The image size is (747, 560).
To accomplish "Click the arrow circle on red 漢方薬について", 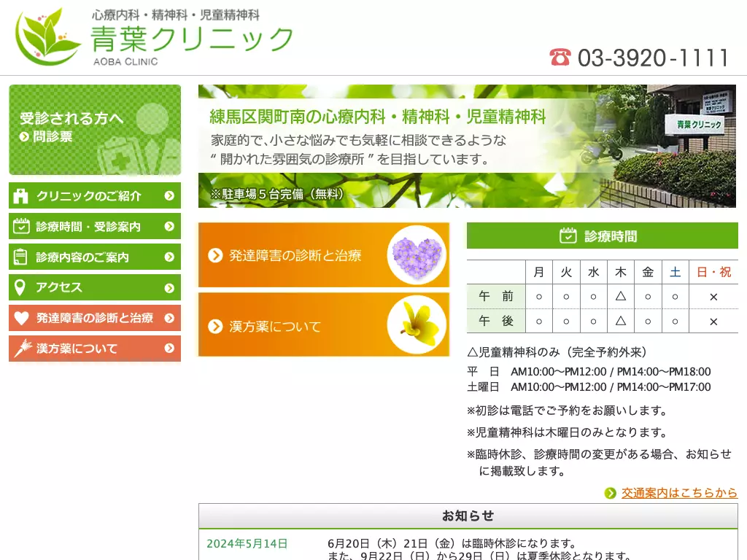I will pos(169,348).
